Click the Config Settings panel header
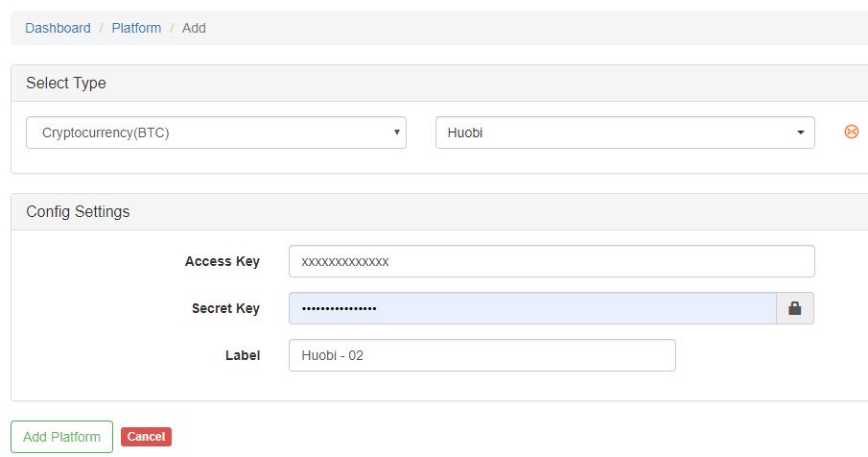The height and width of the screenshot is (457, 868). point(439,211)
